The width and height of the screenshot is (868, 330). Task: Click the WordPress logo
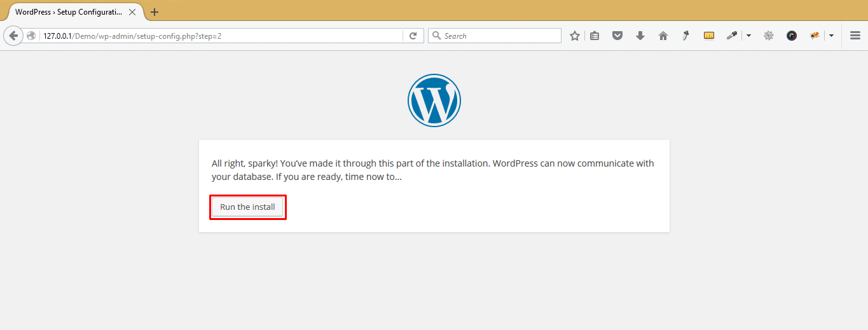pyautogui.click(x=434, y=100)
